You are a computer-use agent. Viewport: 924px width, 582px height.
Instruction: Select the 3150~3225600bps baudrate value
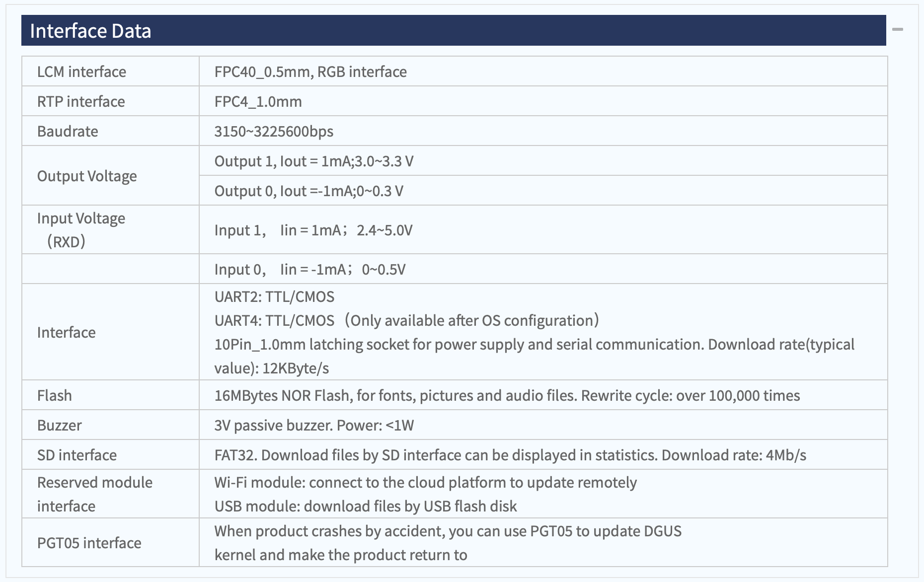point(274,131)
